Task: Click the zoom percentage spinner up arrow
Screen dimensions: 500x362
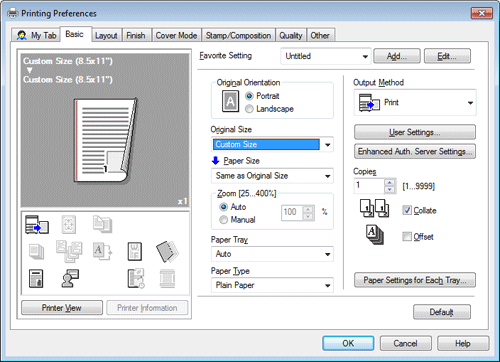Action: click(x=308, y=209)
